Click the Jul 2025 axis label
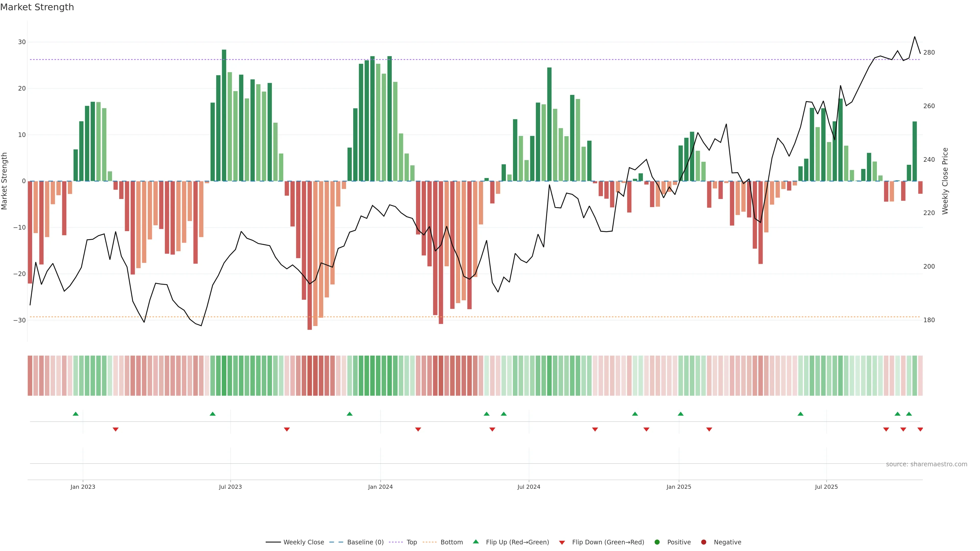The image size is (980, 551). [826, 487]
